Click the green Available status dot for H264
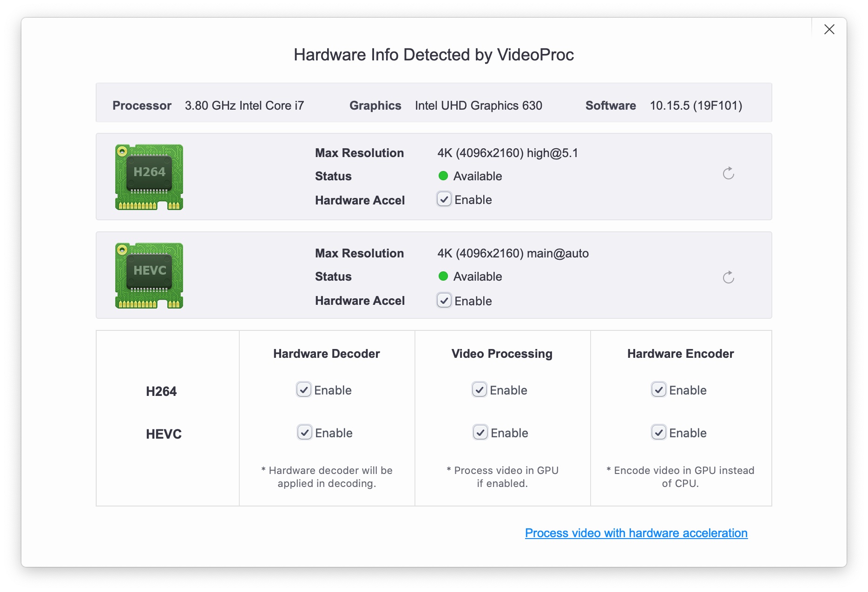 pos(443,176)
